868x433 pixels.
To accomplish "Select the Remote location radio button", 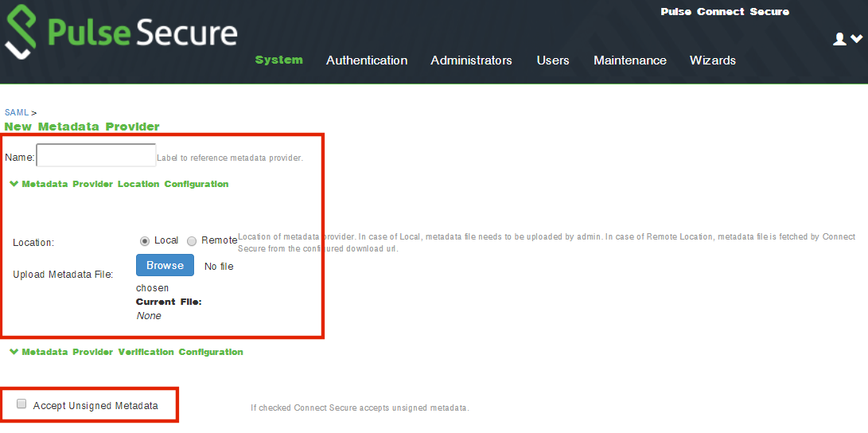I will 192,241.
